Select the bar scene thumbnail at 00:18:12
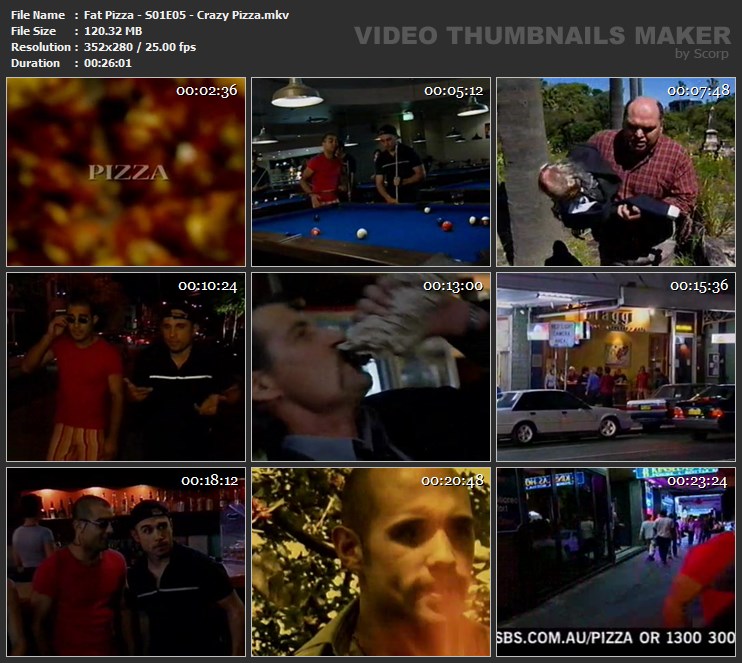Image resolution: width=742 pixels, height=663 pixels. click(x=126, y=562)
